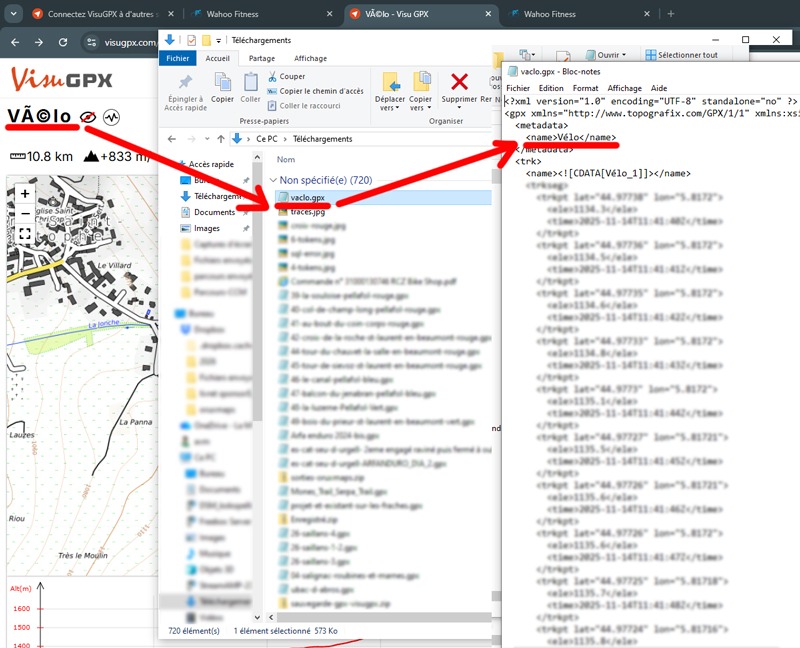Reload the page with the browser refresh icon
The width and height of the screenshot is (800, 648).
(63, 42)
